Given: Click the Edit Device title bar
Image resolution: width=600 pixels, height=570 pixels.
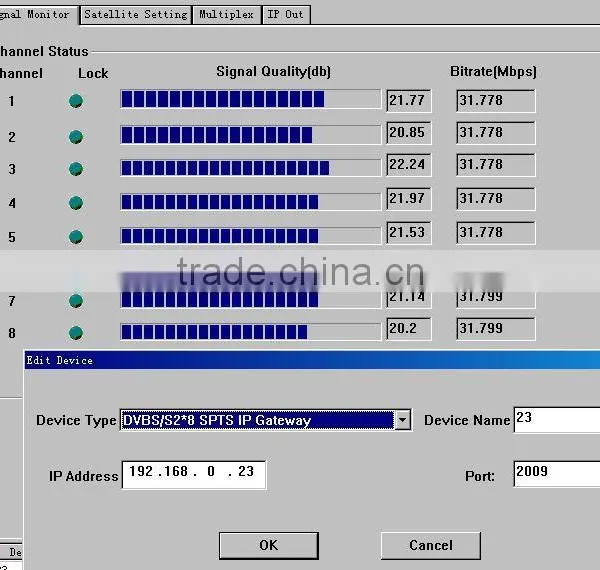Looking at the screenshot, I should 312,360.
